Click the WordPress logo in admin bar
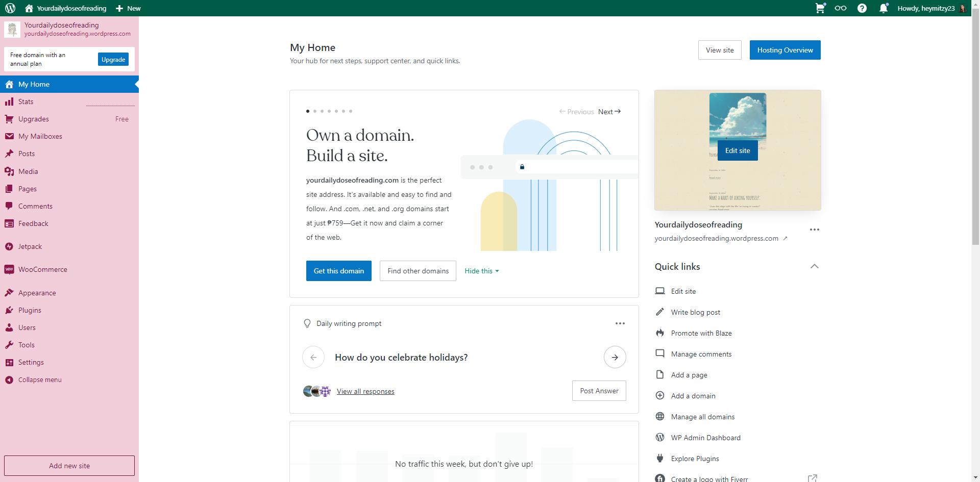 point(10,8)
